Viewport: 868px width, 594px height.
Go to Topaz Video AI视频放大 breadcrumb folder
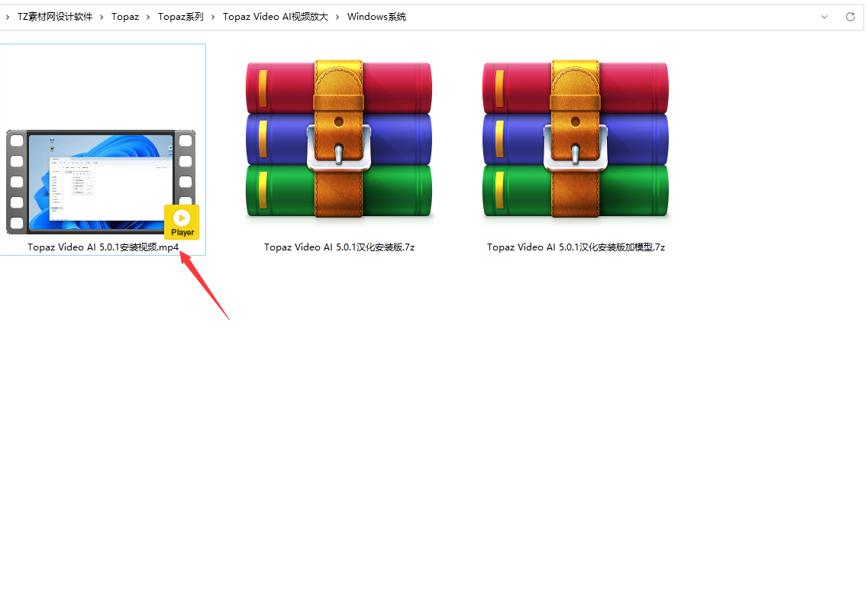tap(275, 17)
